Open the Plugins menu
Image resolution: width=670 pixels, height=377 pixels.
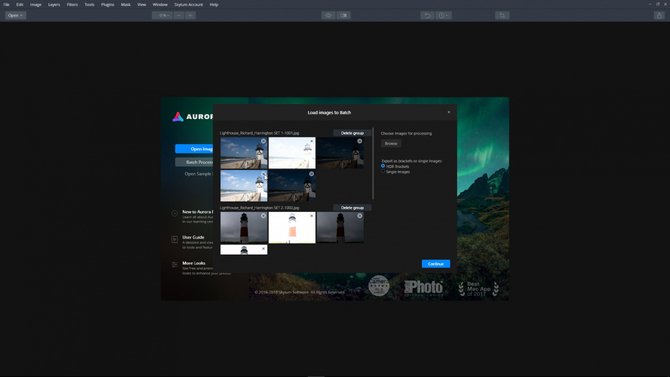click(108, 5)
